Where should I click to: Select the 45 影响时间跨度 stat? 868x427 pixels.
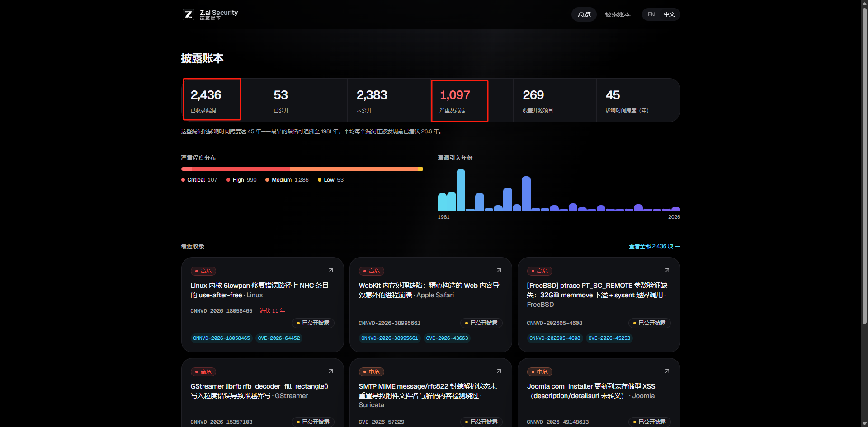click(x=638, y=100)
